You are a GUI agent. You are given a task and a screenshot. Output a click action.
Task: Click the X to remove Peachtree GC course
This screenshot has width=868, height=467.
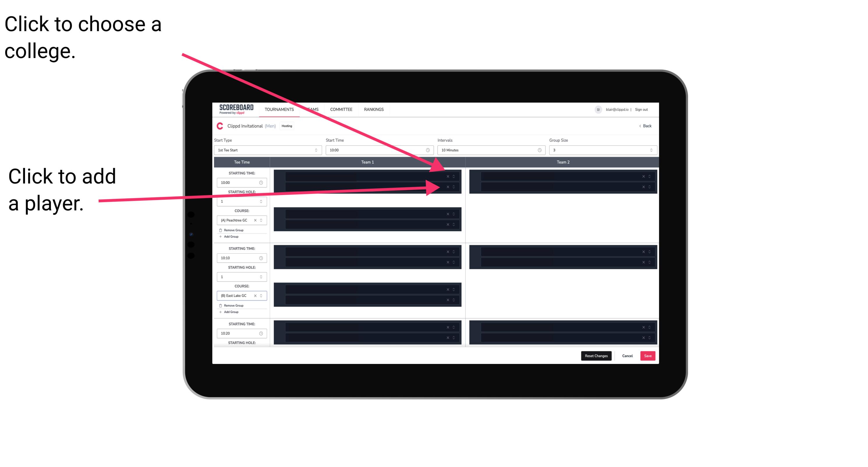pyautogui.click(x=255, y=220)
